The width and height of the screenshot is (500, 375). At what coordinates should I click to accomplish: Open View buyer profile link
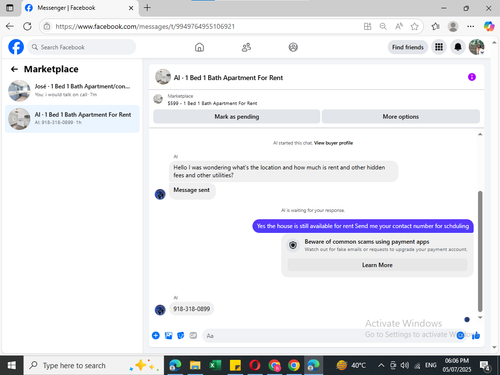(x=333, y=143)
